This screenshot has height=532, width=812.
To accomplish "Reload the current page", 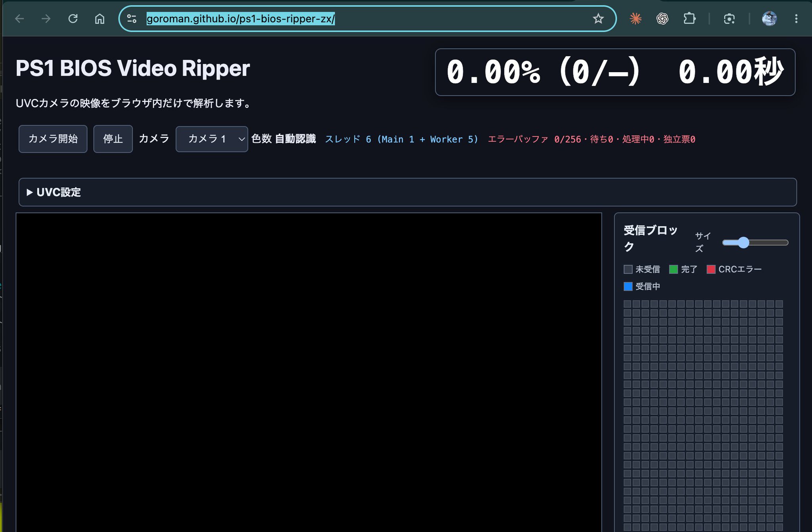I will click(73, 19).
